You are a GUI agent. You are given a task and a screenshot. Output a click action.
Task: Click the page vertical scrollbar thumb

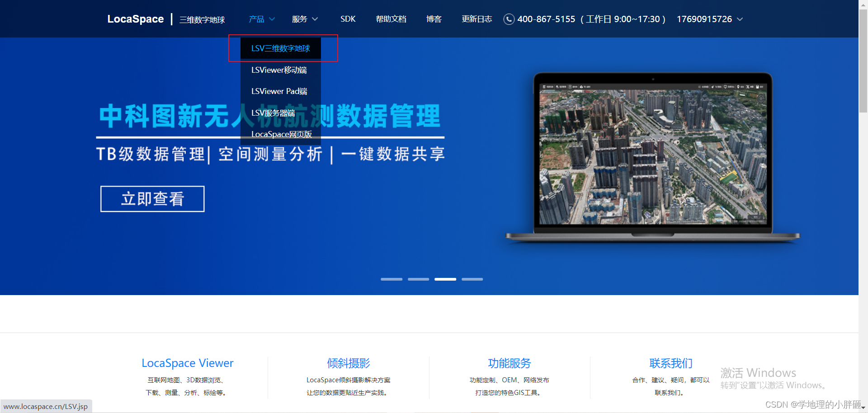863,61
